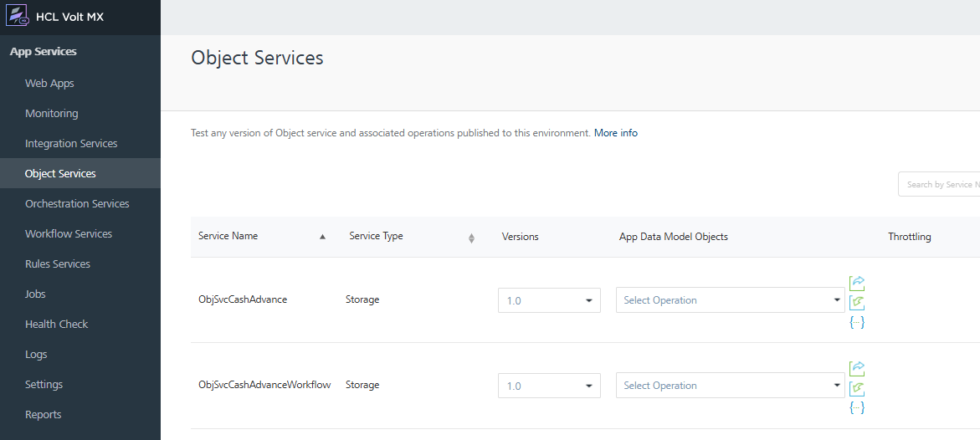
Task: Open Integration Services in the sidebar
Action: click(71, 144)
